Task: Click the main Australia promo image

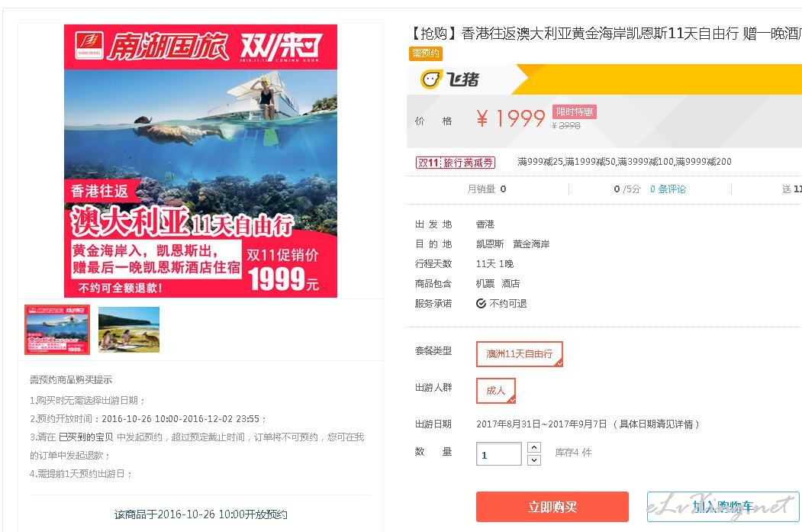Action: click(201, 160)
